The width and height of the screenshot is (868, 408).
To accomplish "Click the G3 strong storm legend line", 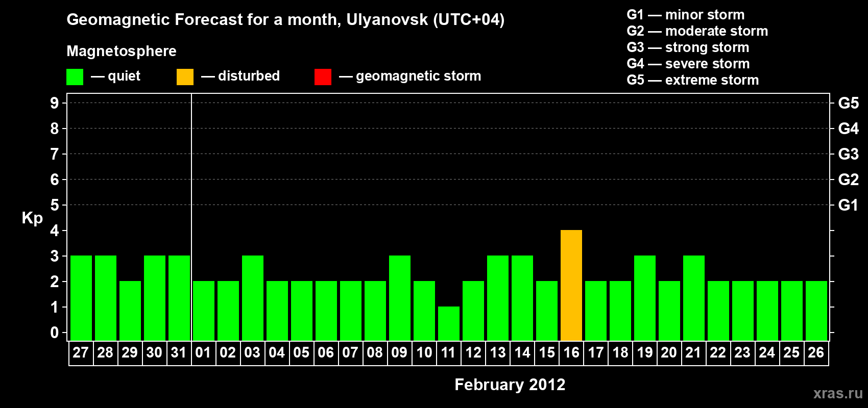I will 687,47.
